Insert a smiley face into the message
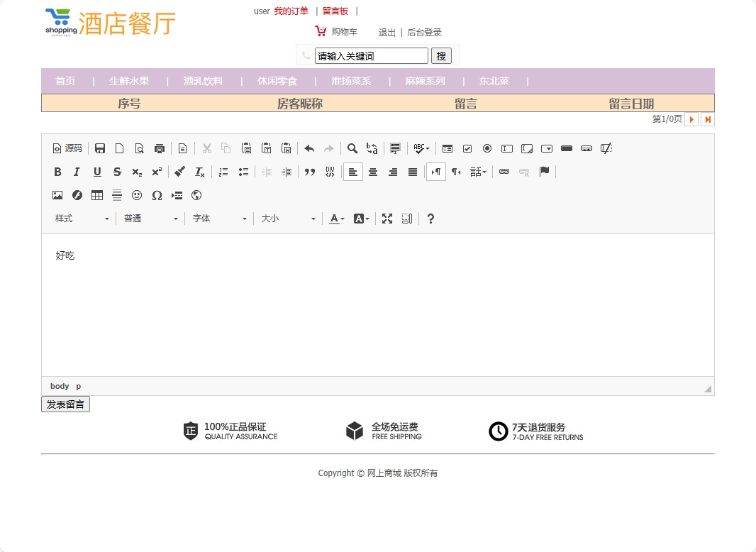 (136, 195)
